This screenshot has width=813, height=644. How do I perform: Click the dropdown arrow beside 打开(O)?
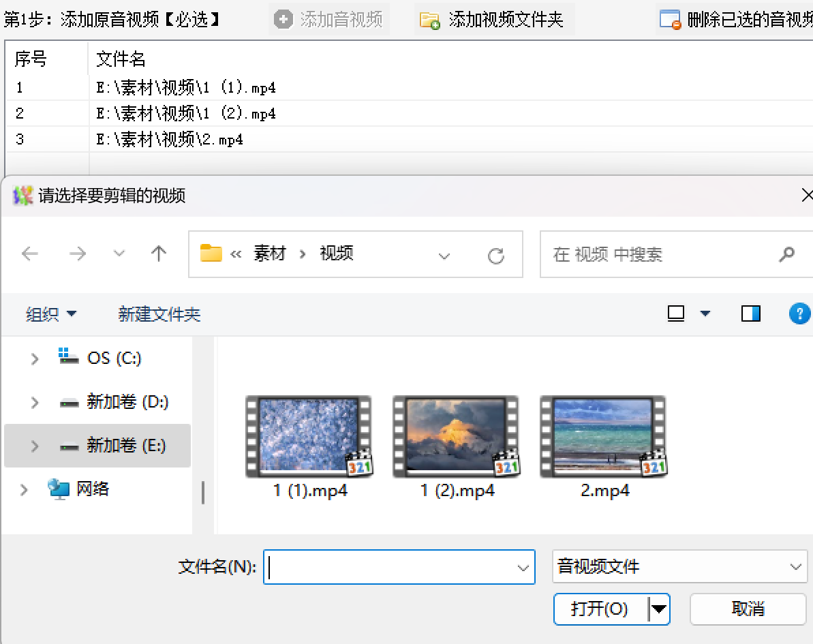[660, 609]
